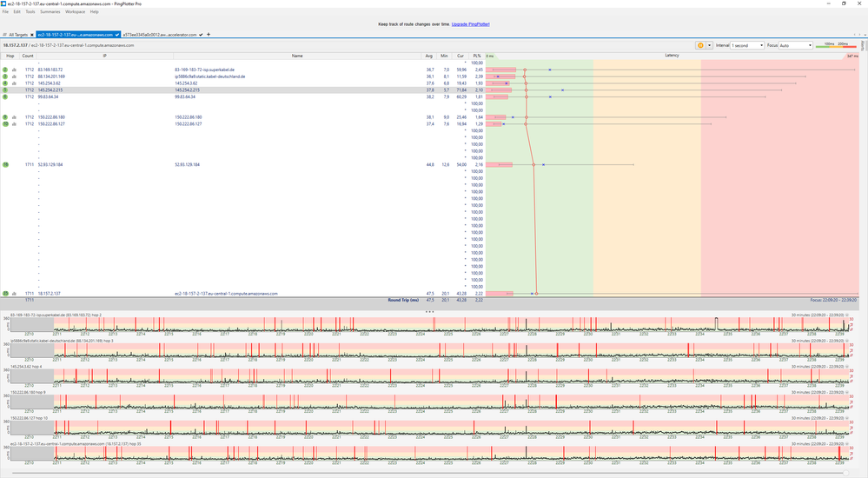Open the Help menu

pyautogui.click(x=94, y=11)
